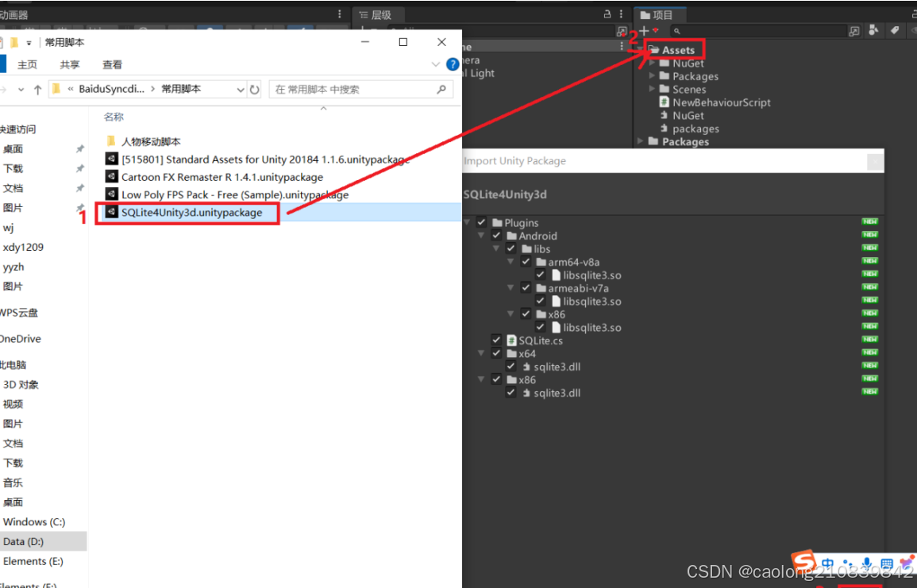The width and height of the screenshot is (917, 588).
Task: Click 常用脚本 in the address breadcrumb
Action: (x=181, y=89)
